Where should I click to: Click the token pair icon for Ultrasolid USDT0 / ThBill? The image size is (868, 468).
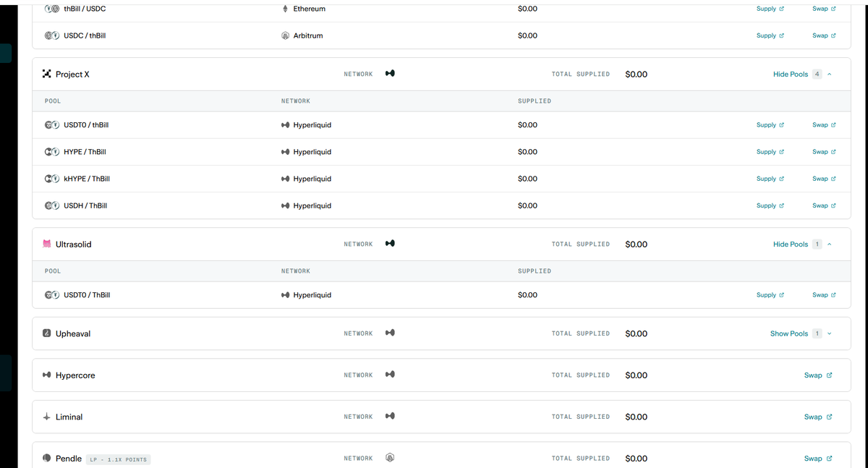coord(51,295)
